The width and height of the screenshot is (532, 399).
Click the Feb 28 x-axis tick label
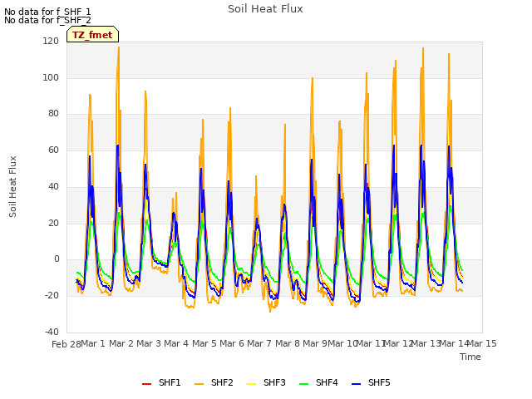66,344
